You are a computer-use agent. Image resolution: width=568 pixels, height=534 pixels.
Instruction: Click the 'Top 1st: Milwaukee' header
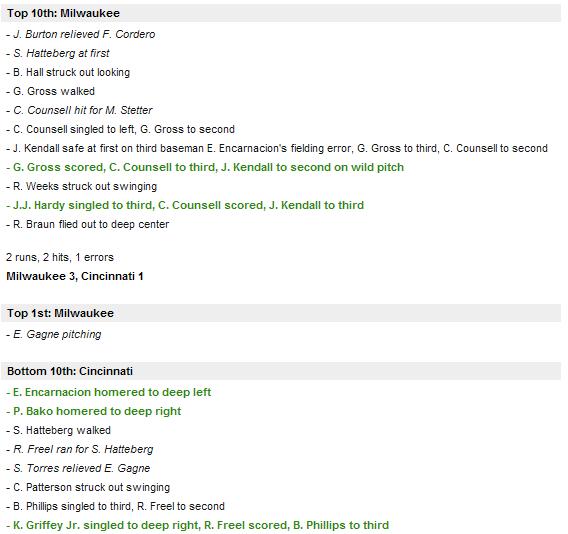[281, 313]
